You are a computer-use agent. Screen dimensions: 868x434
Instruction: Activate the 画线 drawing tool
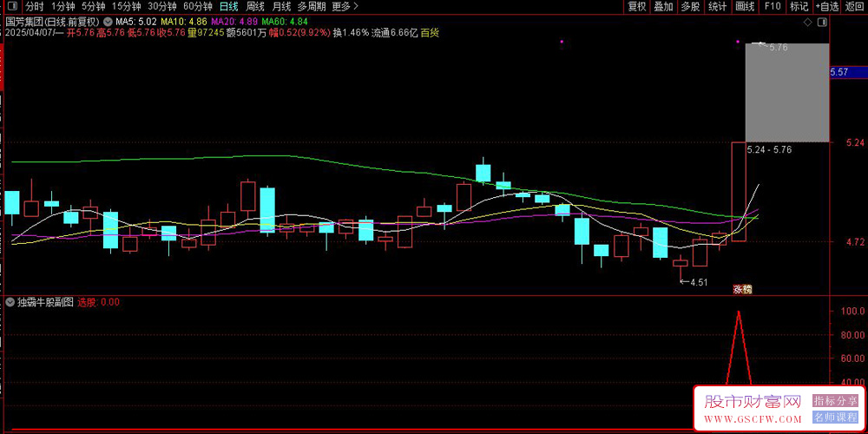(x=745, y=7)
